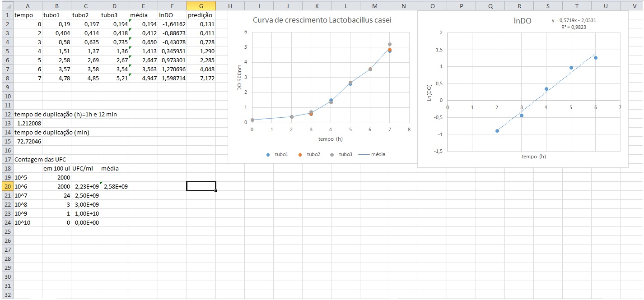Screen dimensions: 644x300
Task: Select row 20 header
Action: pyautogui.click(x=7, y=186)
